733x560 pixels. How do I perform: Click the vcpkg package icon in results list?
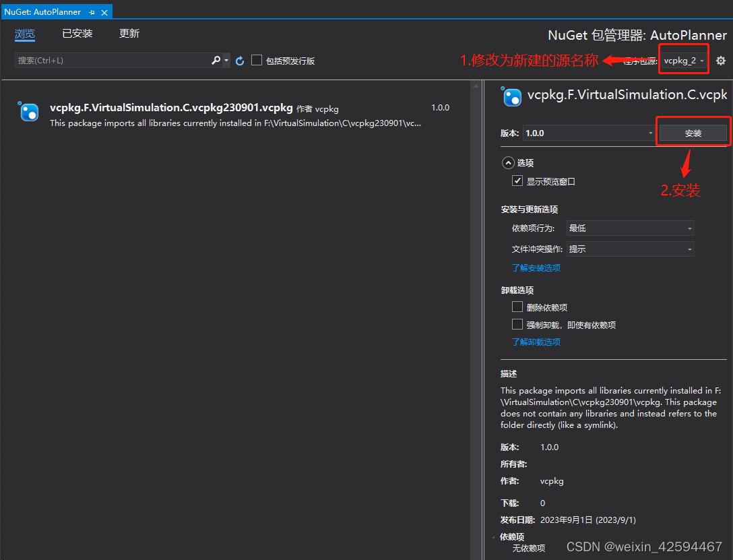click(x=28, y=112)
